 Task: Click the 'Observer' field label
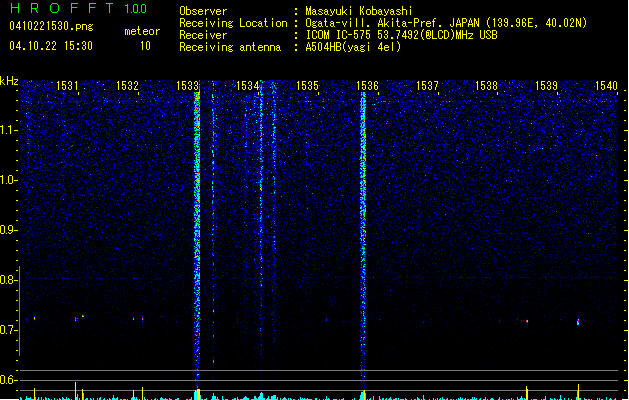203,11
